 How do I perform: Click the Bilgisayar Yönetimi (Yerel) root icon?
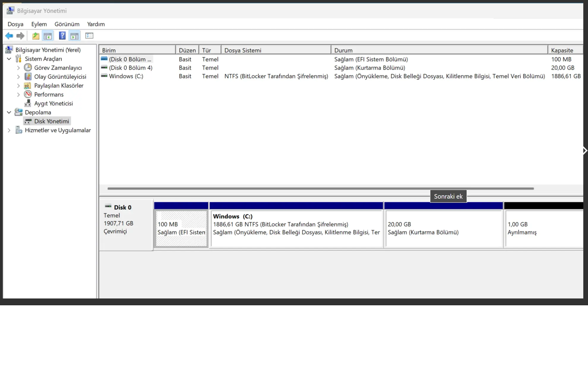(x=9, y=50)
